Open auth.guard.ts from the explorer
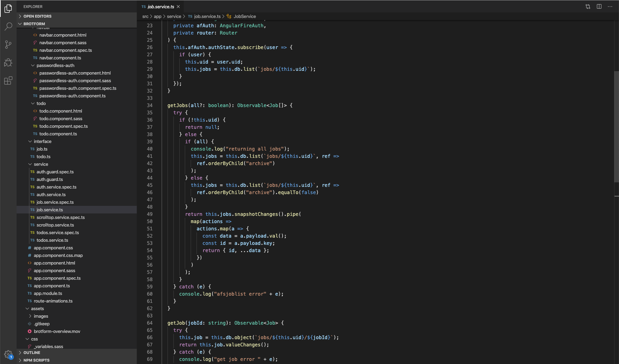Screen dimensions: 619x364 pyautogui.click(x=50, y=179)
